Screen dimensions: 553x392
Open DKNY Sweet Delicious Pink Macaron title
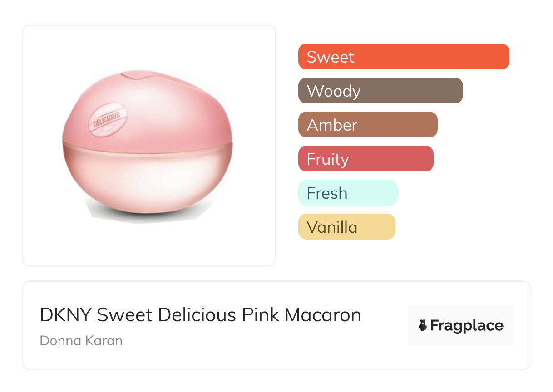[x=200, y=315]
